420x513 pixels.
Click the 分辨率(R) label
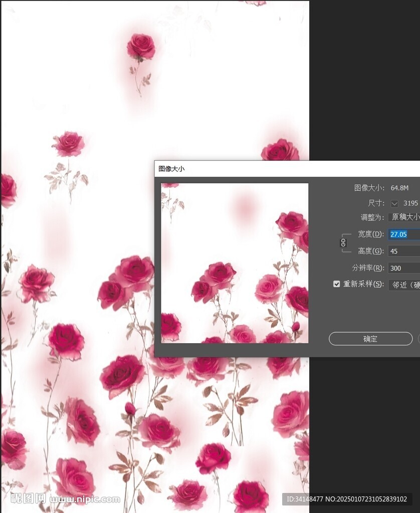pos(368,268)
